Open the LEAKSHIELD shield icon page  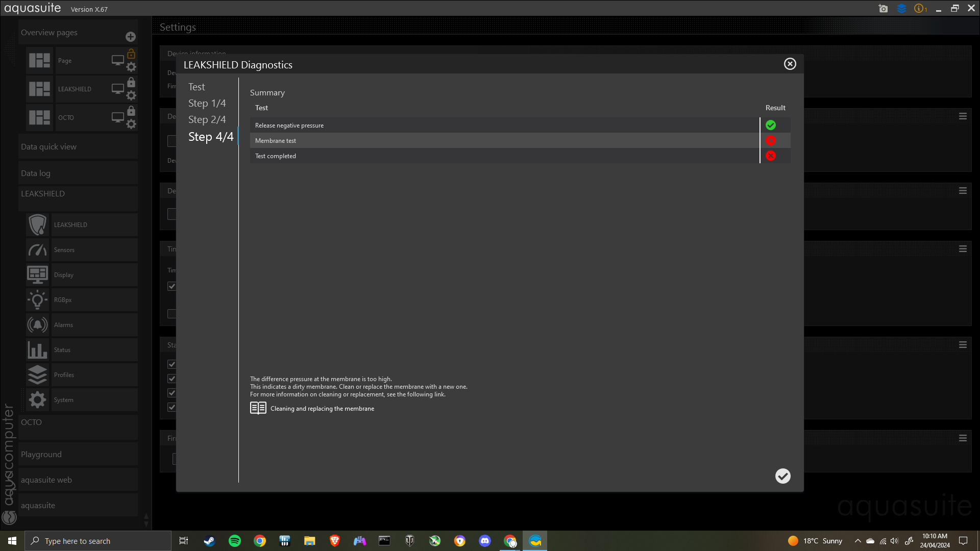pyautogui.click(x=37, y=225)
